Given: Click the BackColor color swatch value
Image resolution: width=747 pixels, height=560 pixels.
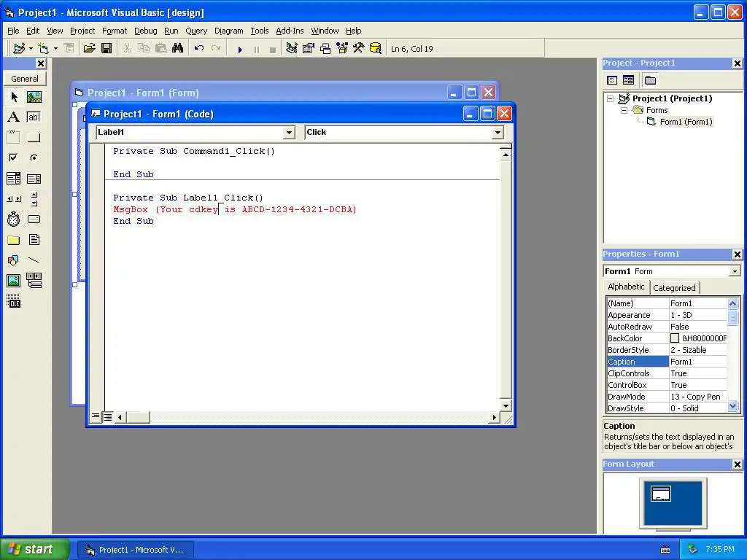Looking at the screenshot, I should coord(675,338).
